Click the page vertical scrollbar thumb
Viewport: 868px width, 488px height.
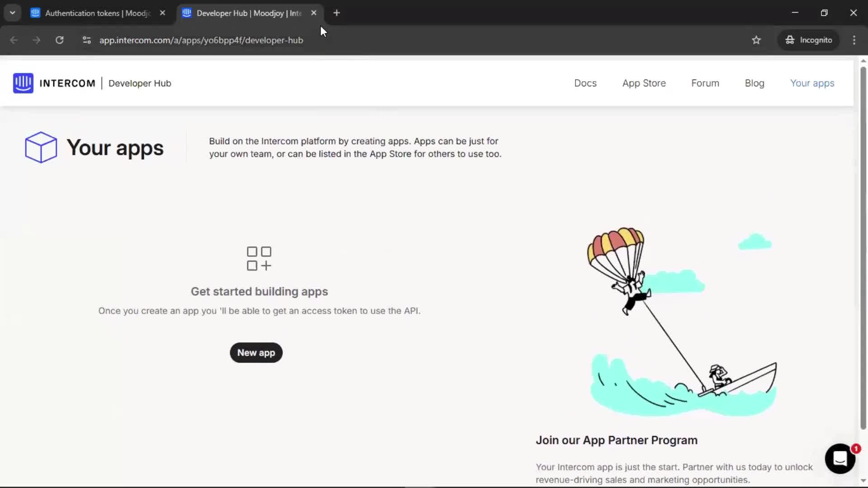pos(863,248)
